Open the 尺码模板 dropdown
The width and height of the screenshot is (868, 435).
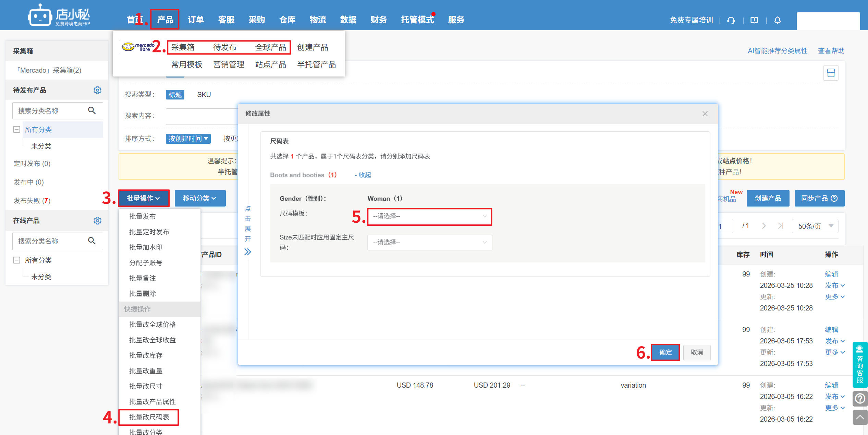pyautogui.click(x=429, y=216)
